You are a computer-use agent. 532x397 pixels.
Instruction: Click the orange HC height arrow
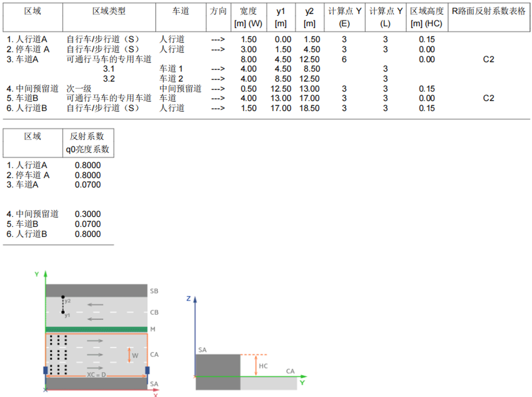[x=256, y=365]
